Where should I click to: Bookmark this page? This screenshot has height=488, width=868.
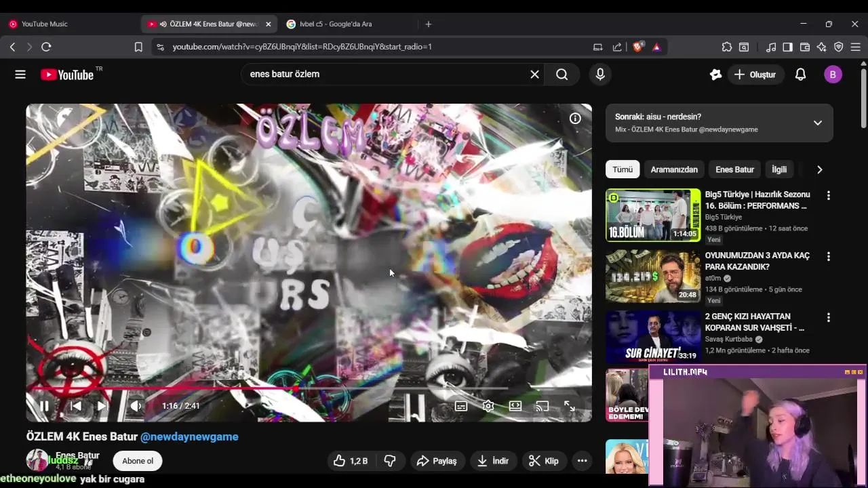click(x=138, y=47)
